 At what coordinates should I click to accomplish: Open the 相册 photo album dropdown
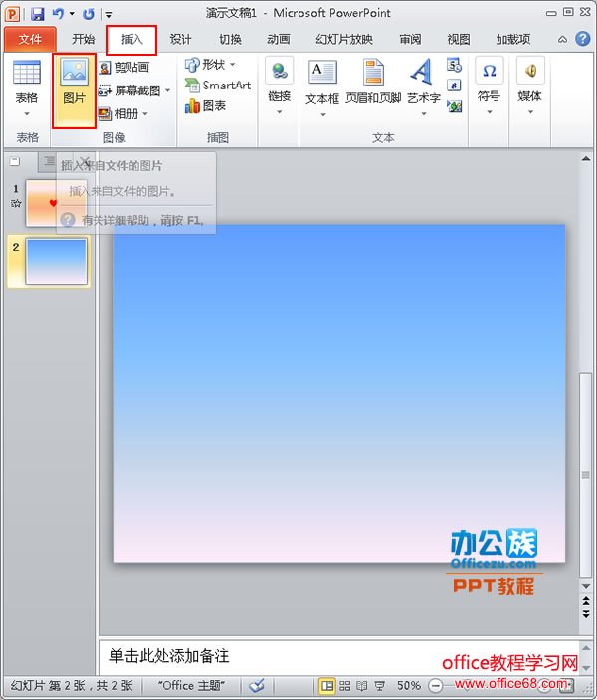[123, 114]
